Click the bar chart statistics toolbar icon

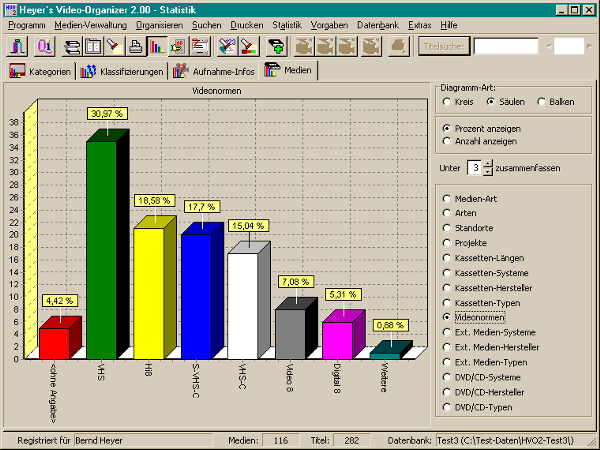pos(157,46)
